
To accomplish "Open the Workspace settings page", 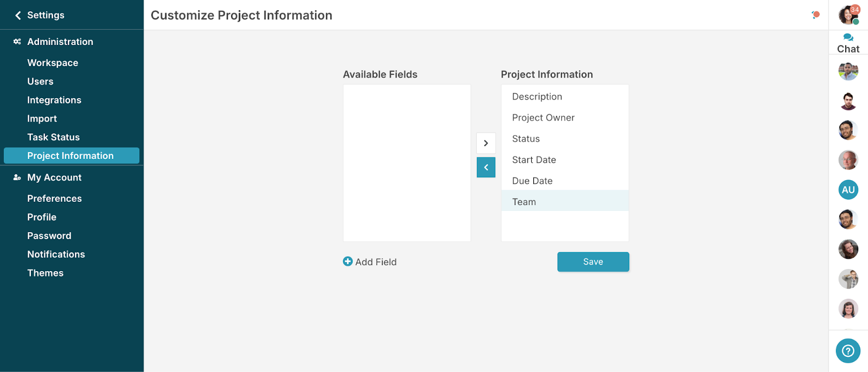I will click(53, 63).
